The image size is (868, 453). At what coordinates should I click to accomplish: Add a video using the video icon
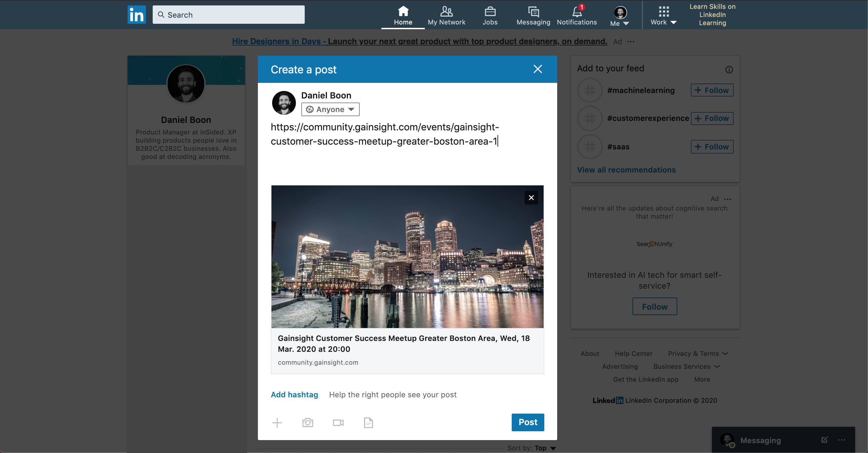click(x=338, y=422)
